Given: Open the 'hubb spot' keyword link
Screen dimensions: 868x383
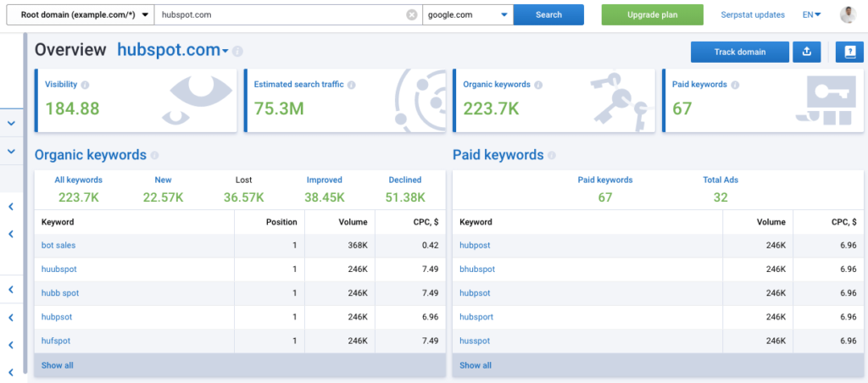Looking at the screenshot, I should pos(60,293).
